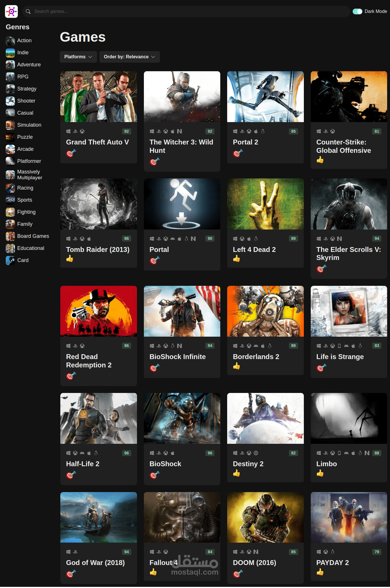Open the Platforms dropdown
The image size is (390, 588).
tap(78, 57)
